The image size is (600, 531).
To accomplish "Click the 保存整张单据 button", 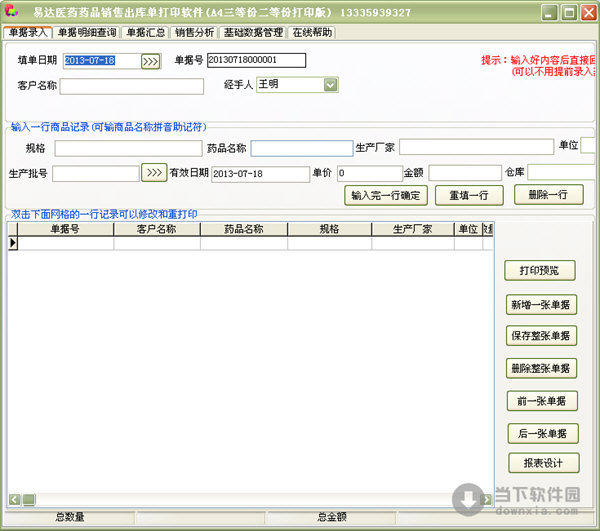I will pyautogui.click(x=541, y=336).
